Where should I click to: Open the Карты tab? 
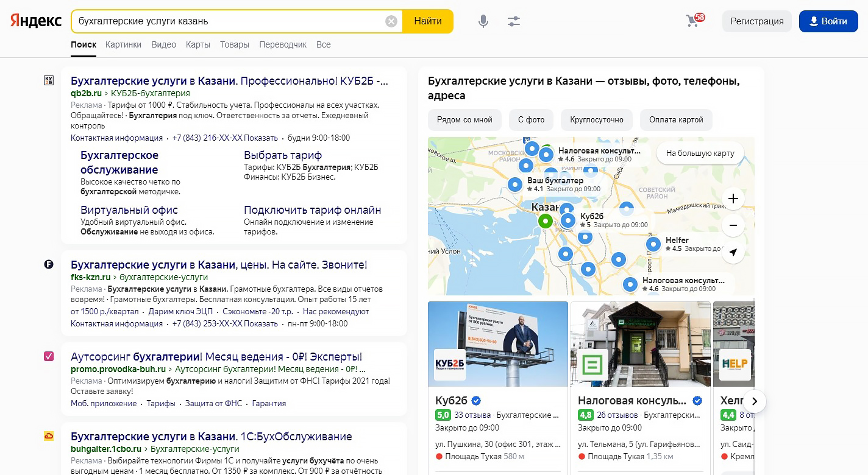coord(198,44)
